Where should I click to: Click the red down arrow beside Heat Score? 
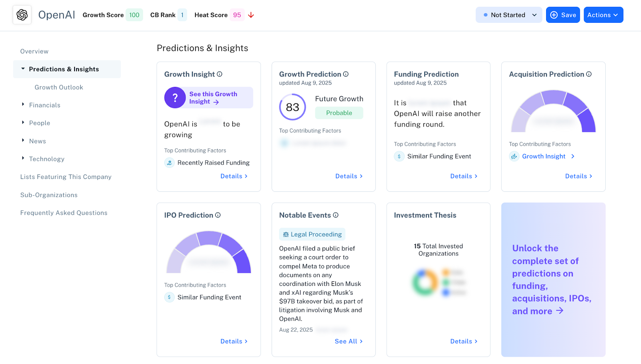click(x=251, y=15)
